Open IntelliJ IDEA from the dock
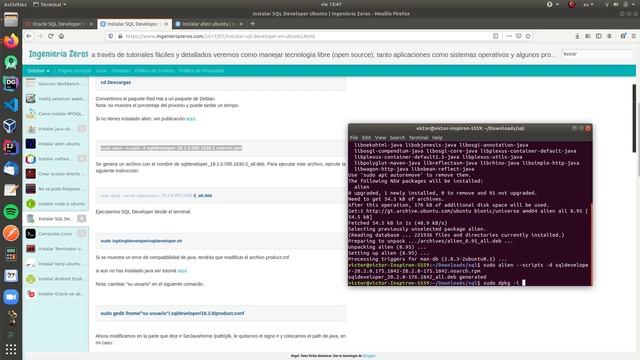The image size is (640, 360). click(x=11, y=147)
